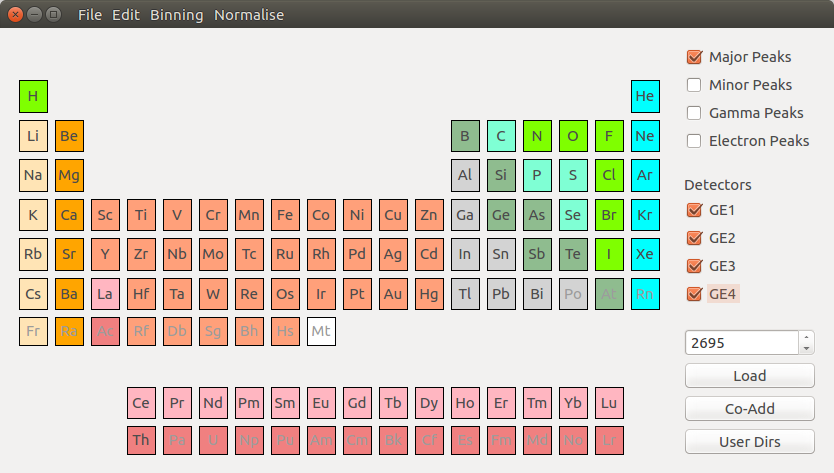Viewport: 834px width, 473px height.
Task: Click the Co-Add button
Action: (749, 409)
